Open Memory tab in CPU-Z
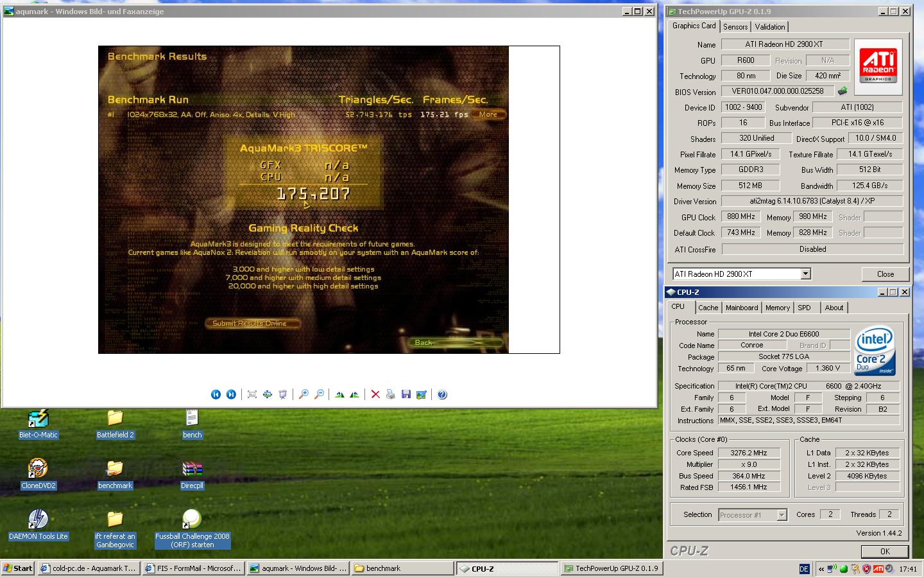924x578 pixels. coord(778,308)
